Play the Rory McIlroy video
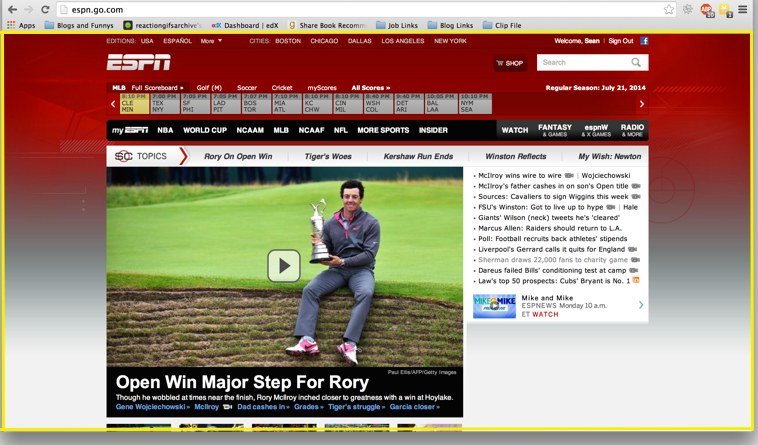This screenshot has width=758, height=445. (284, 266)
